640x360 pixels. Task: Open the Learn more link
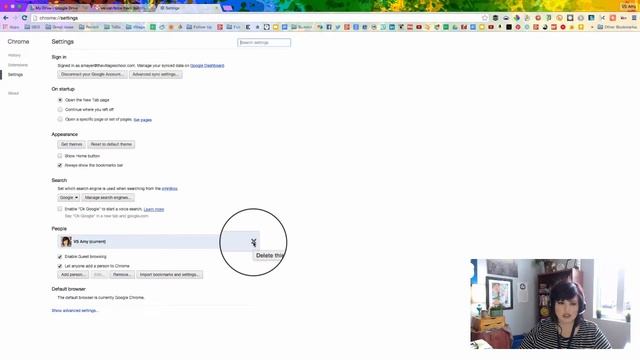pyautogui.click(x=154, y=209)
